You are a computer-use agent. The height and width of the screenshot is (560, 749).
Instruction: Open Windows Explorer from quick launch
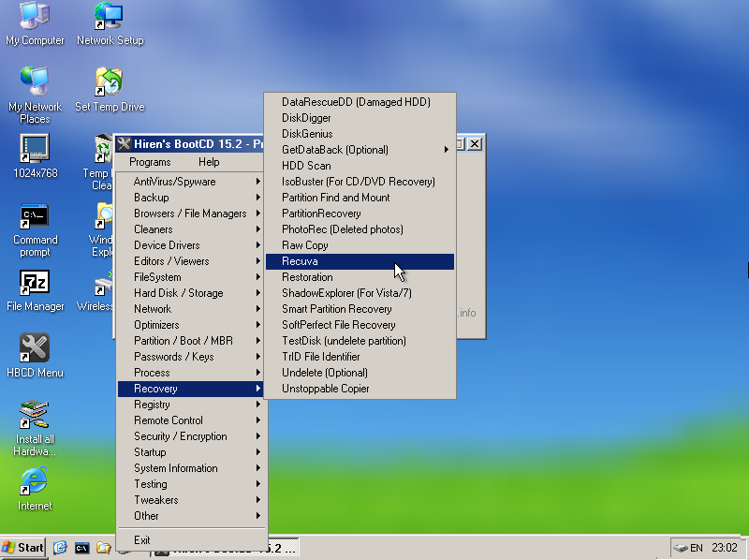pyautogui.click(x=60, y=548)
